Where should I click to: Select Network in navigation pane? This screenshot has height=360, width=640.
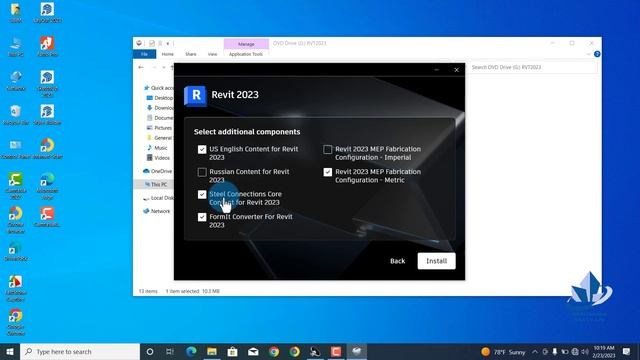(x=157, y=211)
